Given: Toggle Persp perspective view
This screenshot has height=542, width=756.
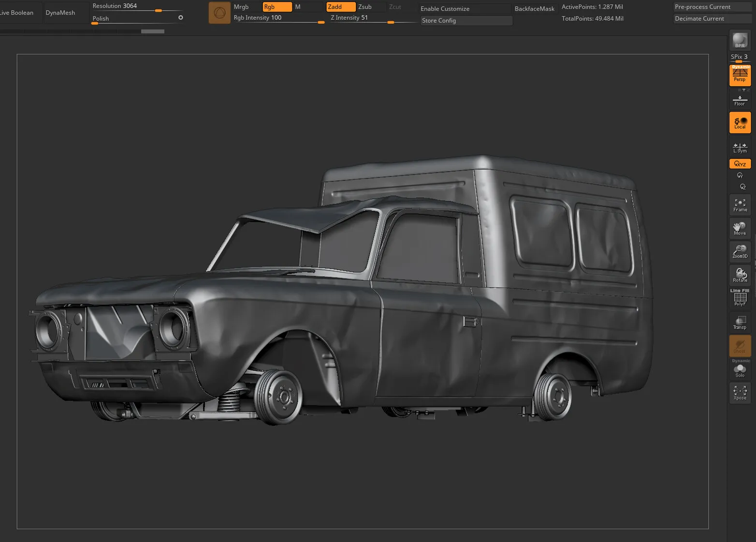Looking at the screenshot, I should point(740,75).
